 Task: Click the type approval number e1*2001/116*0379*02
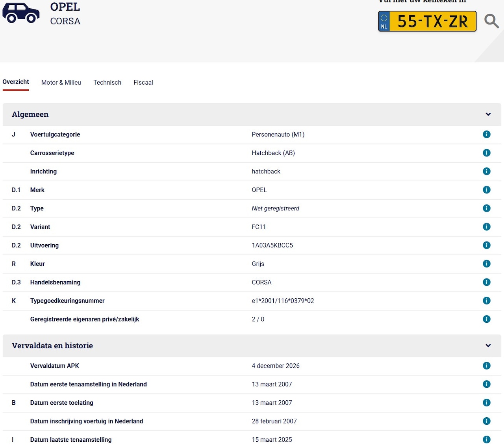coord(283,301)
